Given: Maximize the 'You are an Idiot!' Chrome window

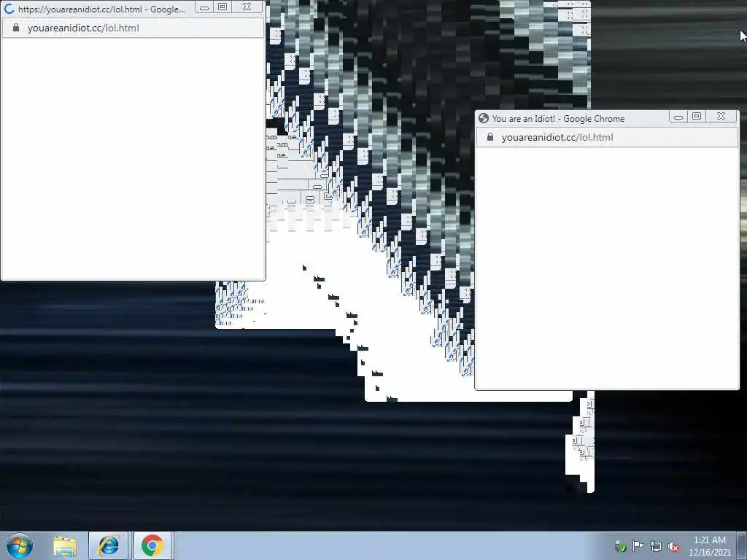Looking at the screenshot, I should [697, 116].
